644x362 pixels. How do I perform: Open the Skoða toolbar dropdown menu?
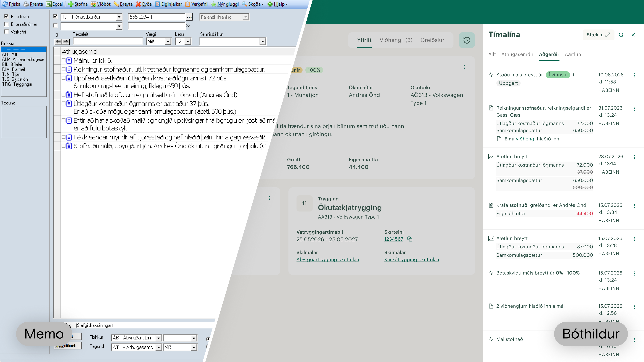pos(253,4)
